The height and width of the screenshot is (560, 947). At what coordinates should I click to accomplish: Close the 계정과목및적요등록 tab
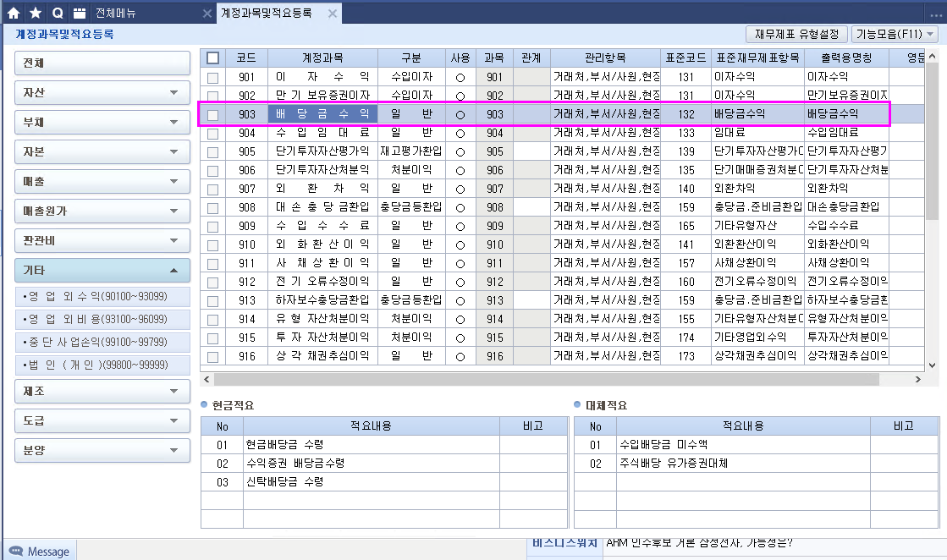333,14
